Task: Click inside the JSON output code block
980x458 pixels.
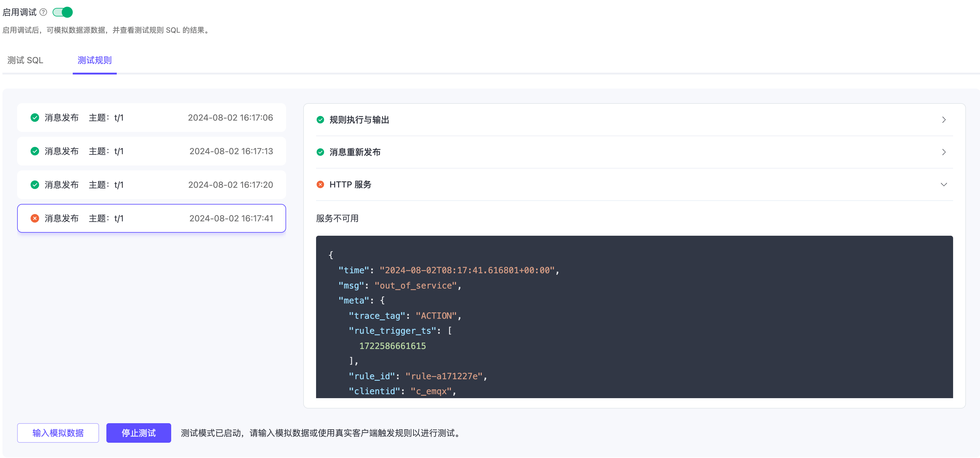Action: [x=634, y=316]
